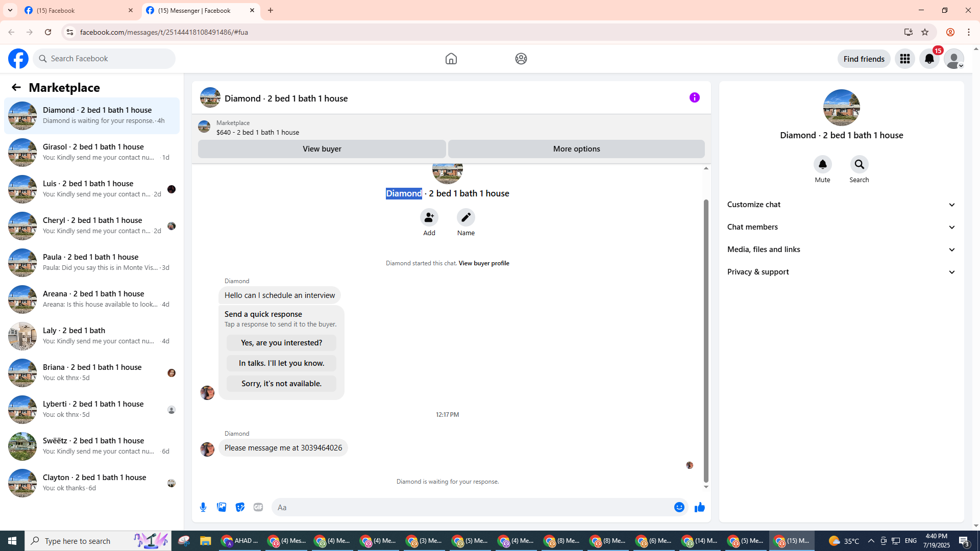Click the purple conversation information icon
Viewport: 980px width, 551px height.
tap(694, 97)
